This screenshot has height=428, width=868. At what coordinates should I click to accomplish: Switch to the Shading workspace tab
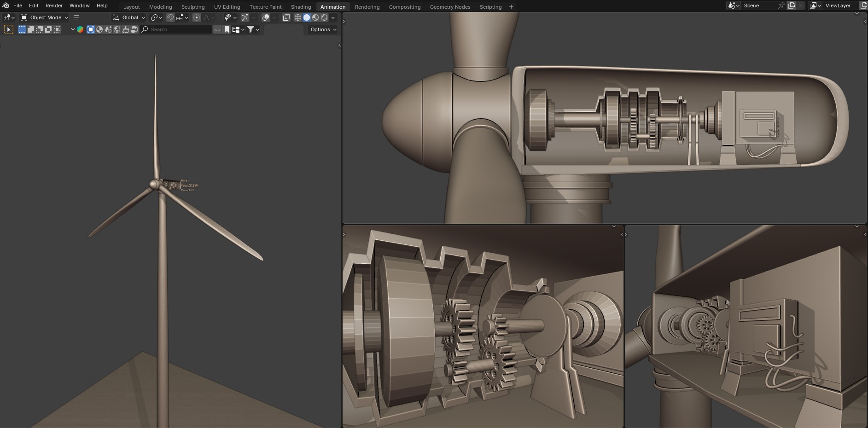coord(301,7)
